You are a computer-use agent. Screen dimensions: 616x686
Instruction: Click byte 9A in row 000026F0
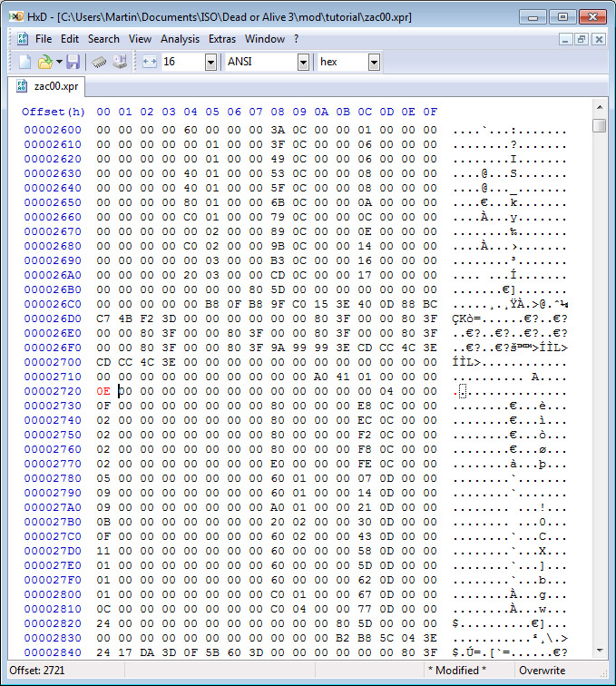[278, 348]
